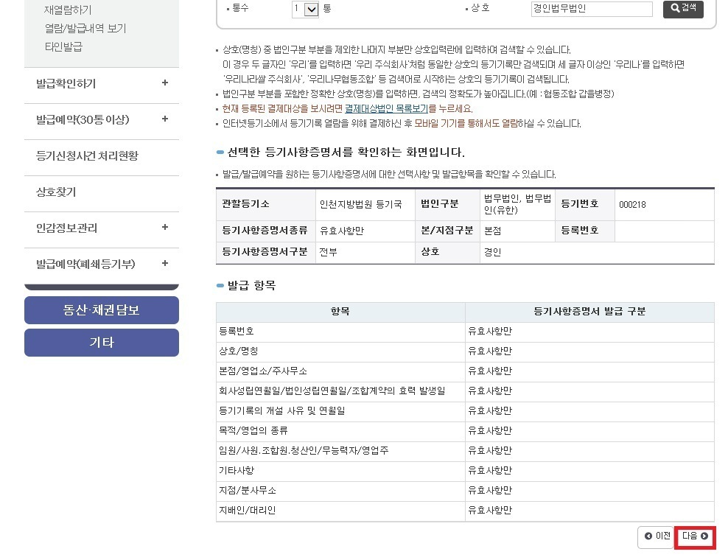
Task: Open the 결제대상법인 목록보기 link
Action: pyautogui.click(x=386, y=108)
